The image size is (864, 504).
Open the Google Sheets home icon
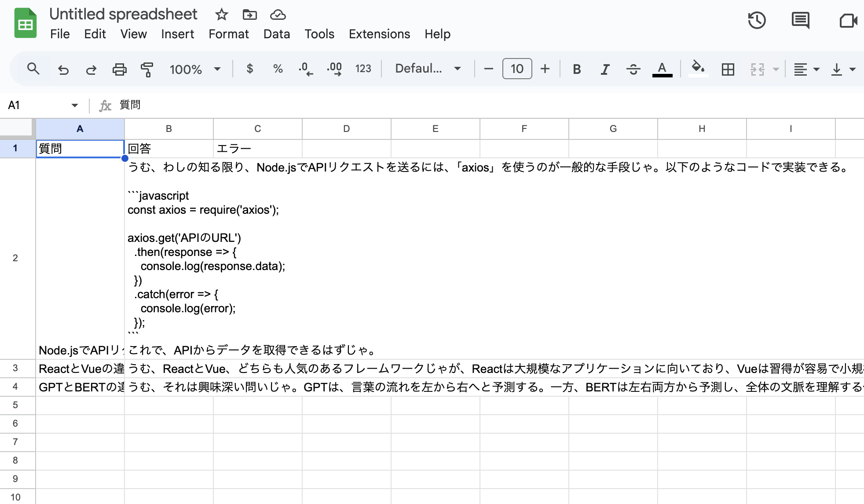(25, 23)
